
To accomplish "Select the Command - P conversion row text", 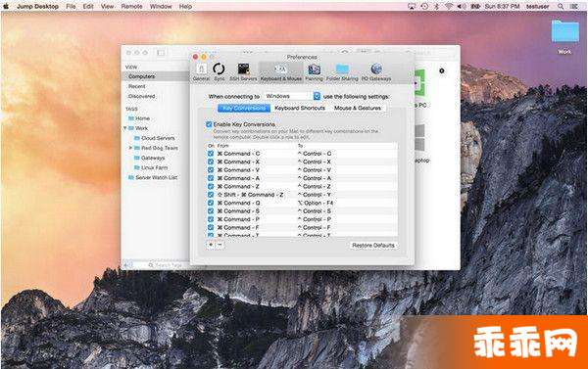I will pyautogui.click(x=238, y=219).
